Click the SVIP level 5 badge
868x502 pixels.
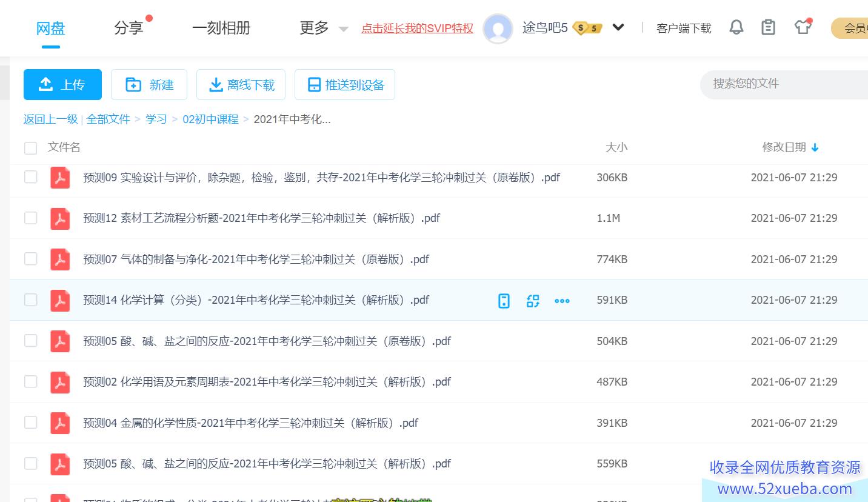(587, 28)
